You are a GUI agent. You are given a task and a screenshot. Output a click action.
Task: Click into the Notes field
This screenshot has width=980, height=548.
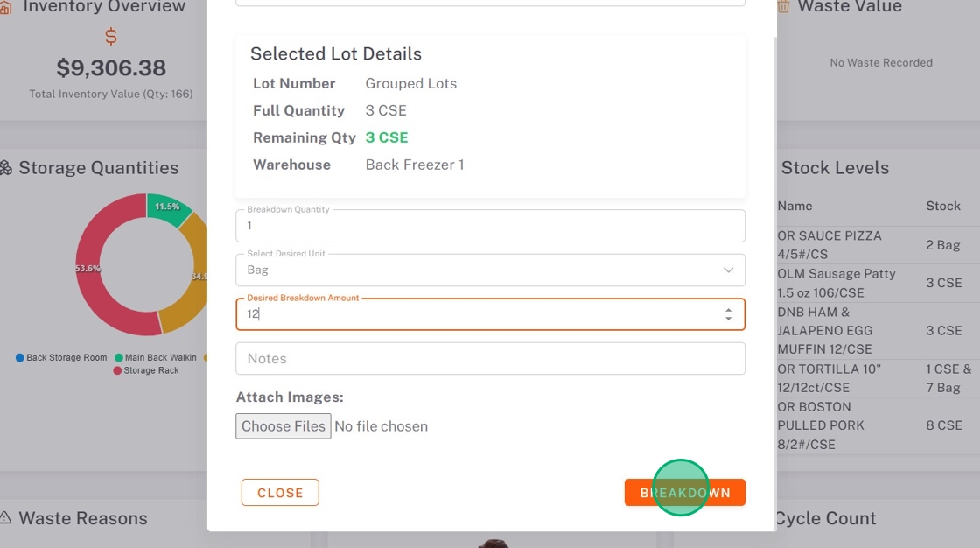click(x=490, y=359)
